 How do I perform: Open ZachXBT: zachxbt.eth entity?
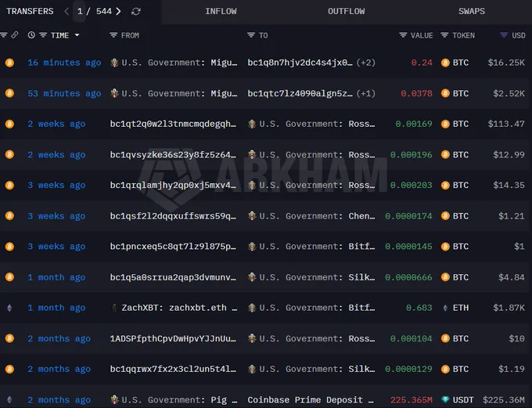pyautogui.click(x=179, y=308)
